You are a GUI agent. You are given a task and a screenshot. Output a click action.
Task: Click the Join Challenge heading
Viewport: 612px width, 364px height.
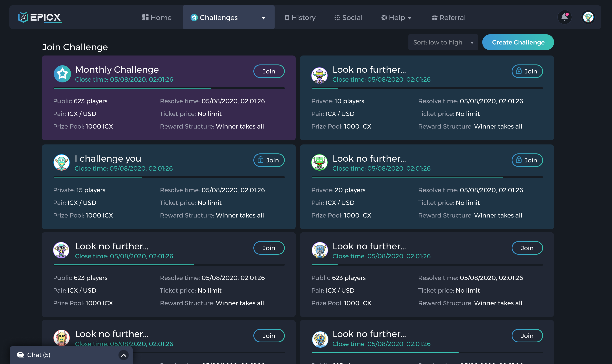(75, 47)
